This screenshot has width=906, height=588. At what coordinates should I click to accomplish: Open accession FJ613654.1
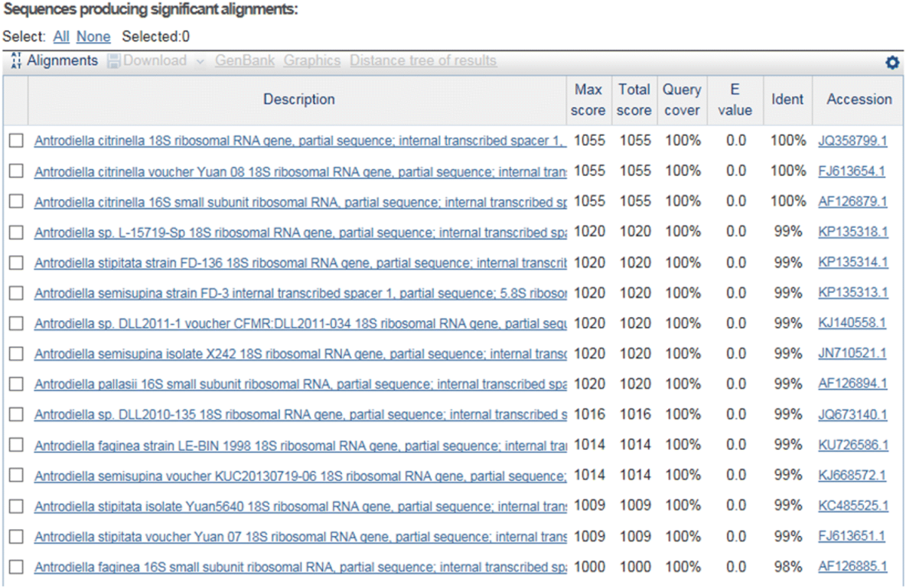click(x=851, y=171)
